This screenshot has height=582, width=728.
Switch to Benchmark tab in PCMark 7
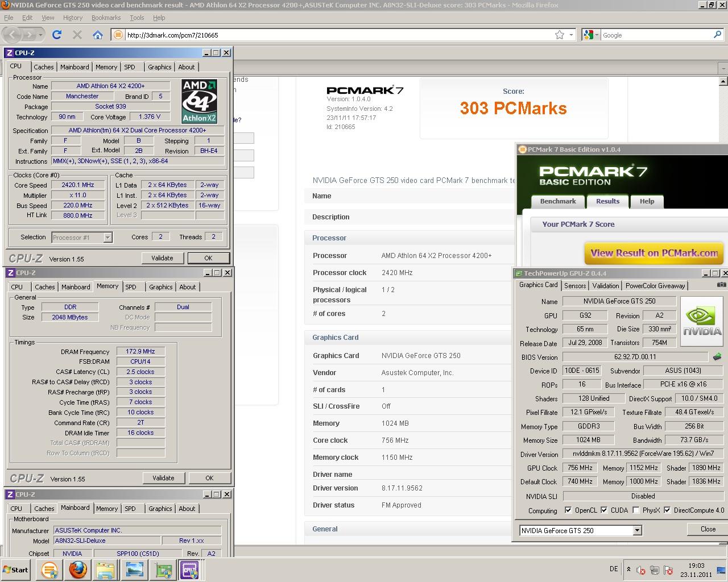[x=558, y=201]
